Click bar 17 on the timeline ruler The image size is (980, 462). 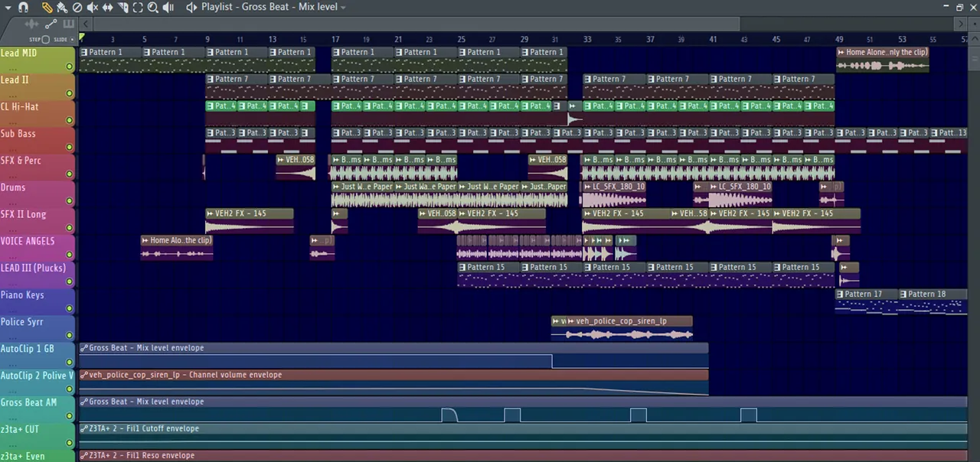pos(335,39)
